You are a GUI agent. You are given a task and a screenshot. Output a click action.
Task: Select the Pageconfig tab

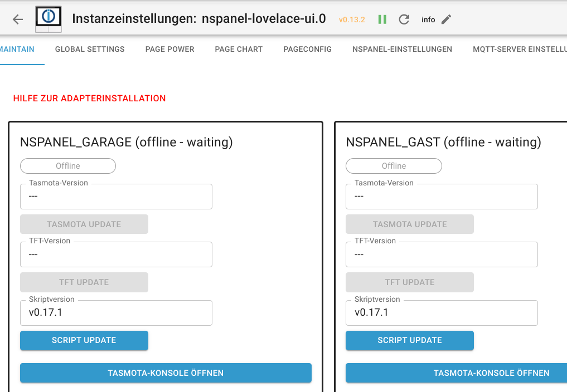pos(307,49)
